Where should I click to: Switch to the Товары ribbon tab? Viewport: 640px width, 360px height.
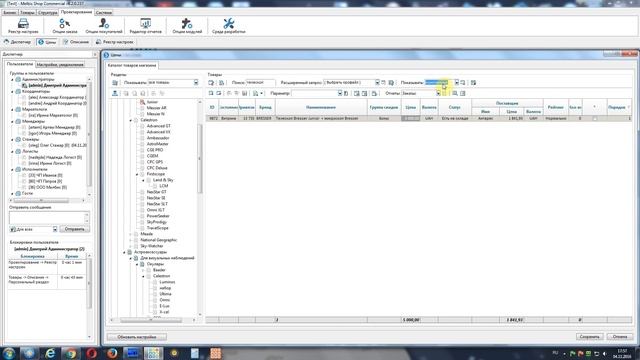pos(27,13)
